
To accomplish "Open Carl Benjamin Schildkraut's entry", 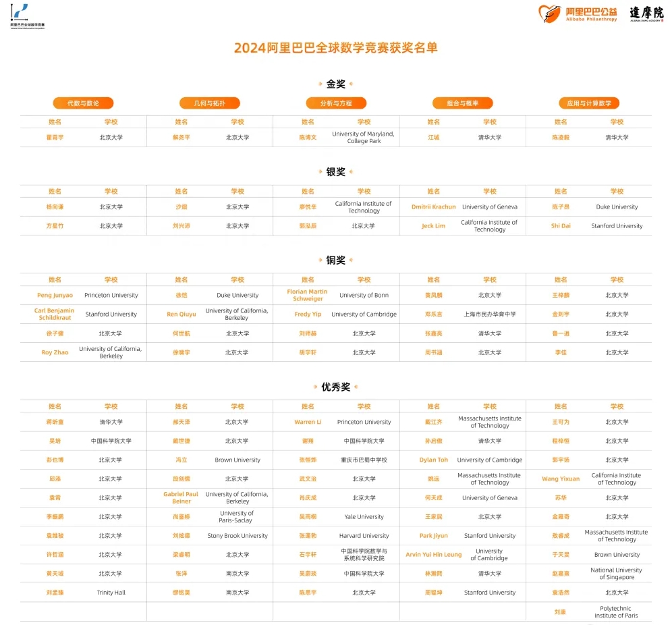I will pyautogui.click(x=54, y=314).
